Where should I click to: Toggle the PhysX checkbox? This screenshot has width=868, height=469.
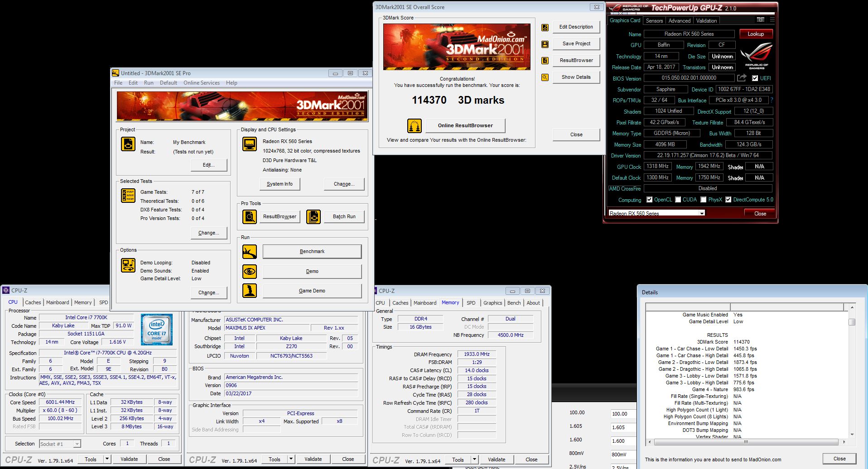703,200
